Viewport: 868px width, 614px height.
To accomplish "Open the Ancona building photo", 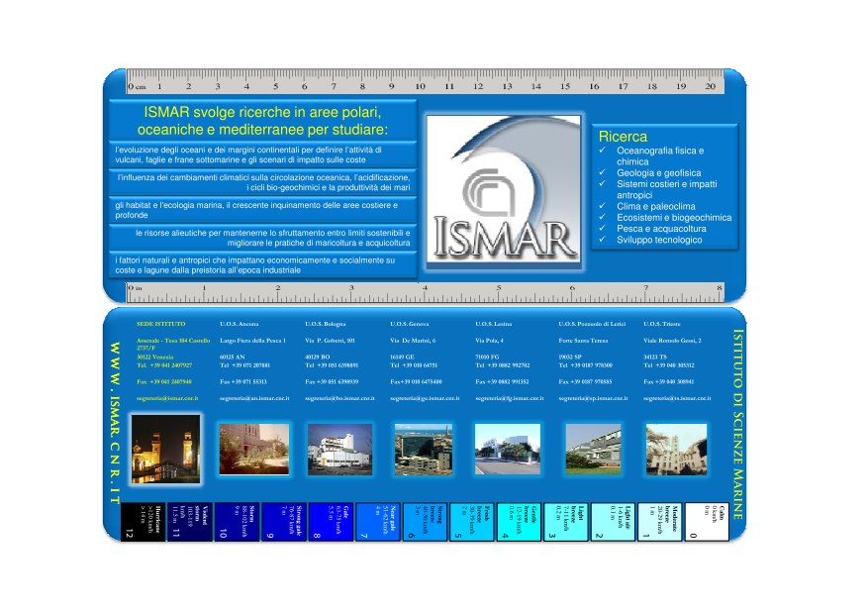I will 254,449.
